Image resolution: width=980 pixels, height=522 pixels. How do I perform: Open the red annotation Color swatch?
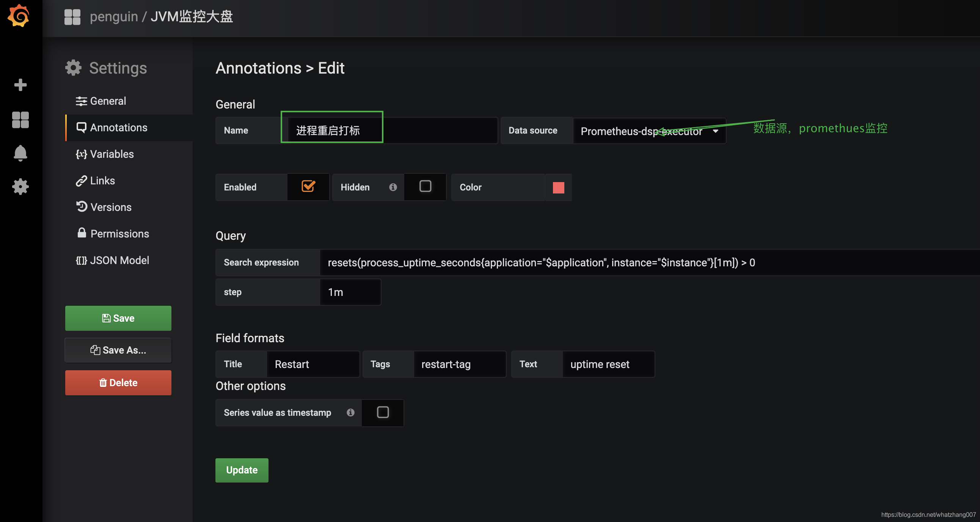(558, 187)
